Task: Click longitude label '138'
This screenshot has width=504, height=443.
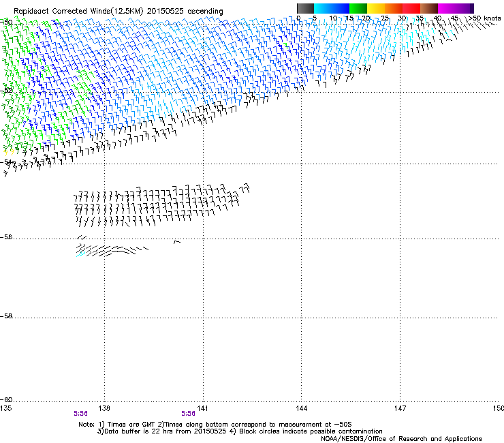Action: [x=104, y=408]
